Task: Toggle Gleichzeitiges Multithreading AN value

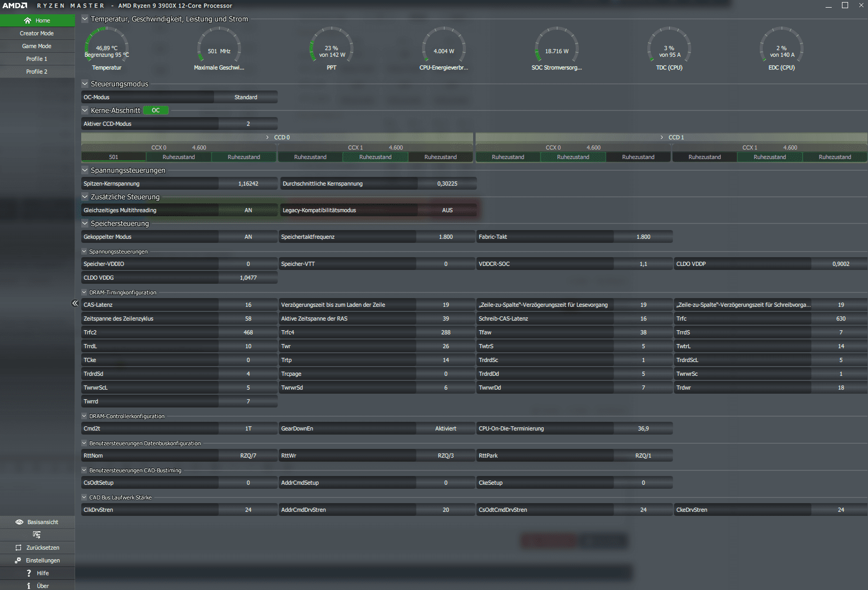Action: click(x=248, y=210)
